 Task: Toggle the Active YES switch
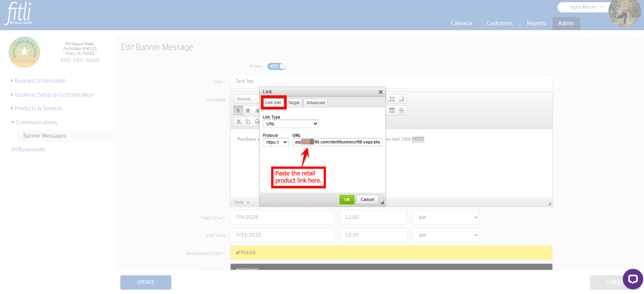coord(277,66)
